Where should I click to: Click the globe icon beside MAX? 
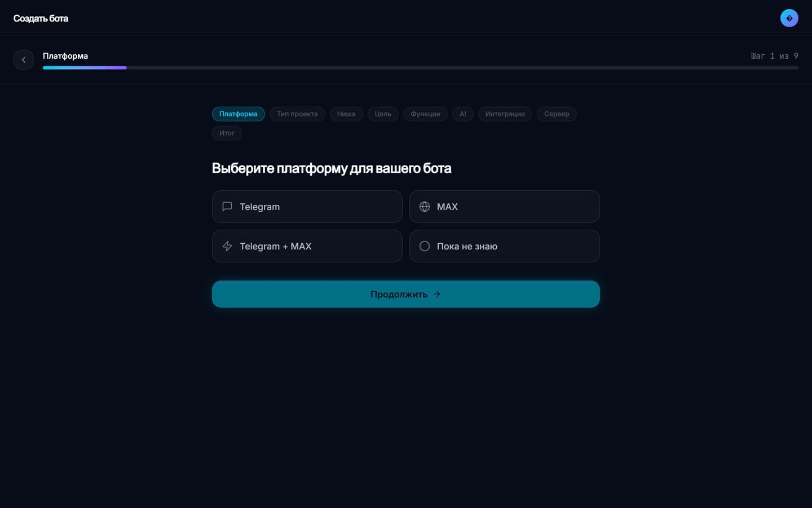coord(425,207)
